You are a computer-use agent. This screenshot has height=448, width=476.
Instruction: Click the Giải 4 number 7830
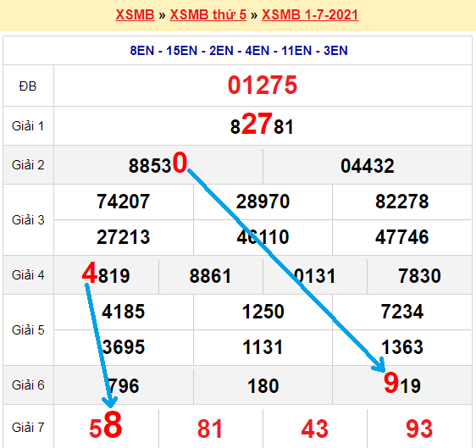(x=419, y=276)
